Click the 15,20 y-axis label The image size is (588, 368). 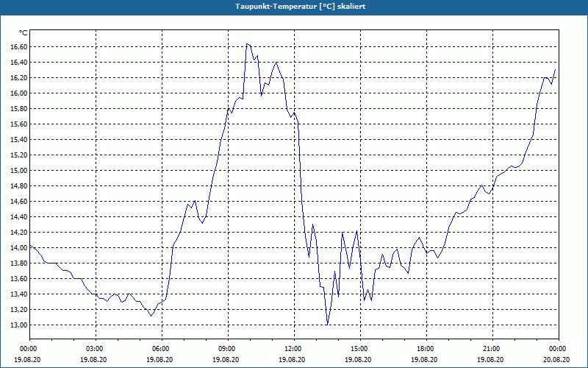(18, 155)
